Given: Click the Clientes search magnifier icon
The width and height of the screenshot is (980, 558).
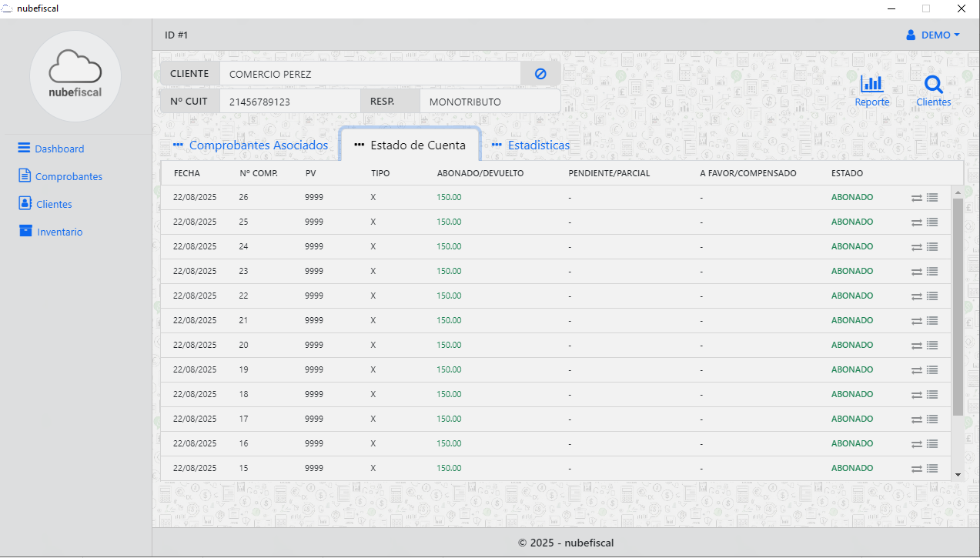Looking at the screenshot, I should [933, 85].
